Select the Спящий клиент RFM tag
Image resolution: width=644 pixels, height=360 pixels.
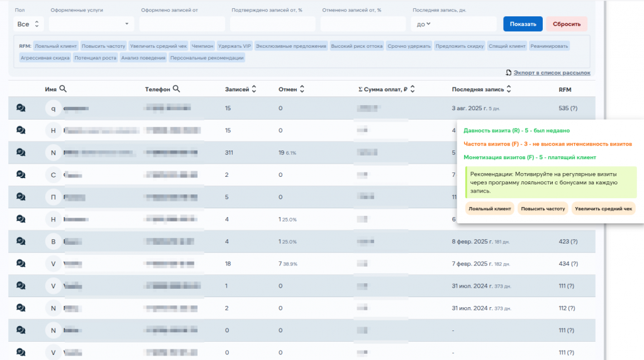tap(507, 46)
